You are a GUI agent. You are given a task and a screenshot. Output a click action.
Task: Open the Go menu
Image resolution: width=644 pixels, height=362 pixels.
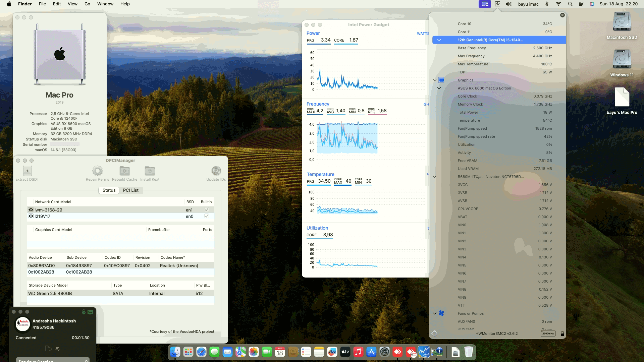coord(87,4)
